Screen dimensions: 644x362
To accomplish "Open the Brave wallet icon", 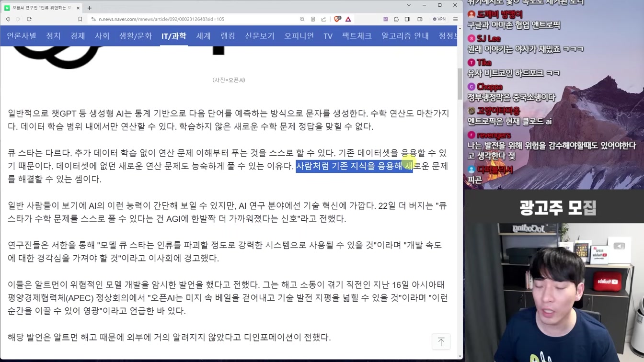I will coord(420,19).
